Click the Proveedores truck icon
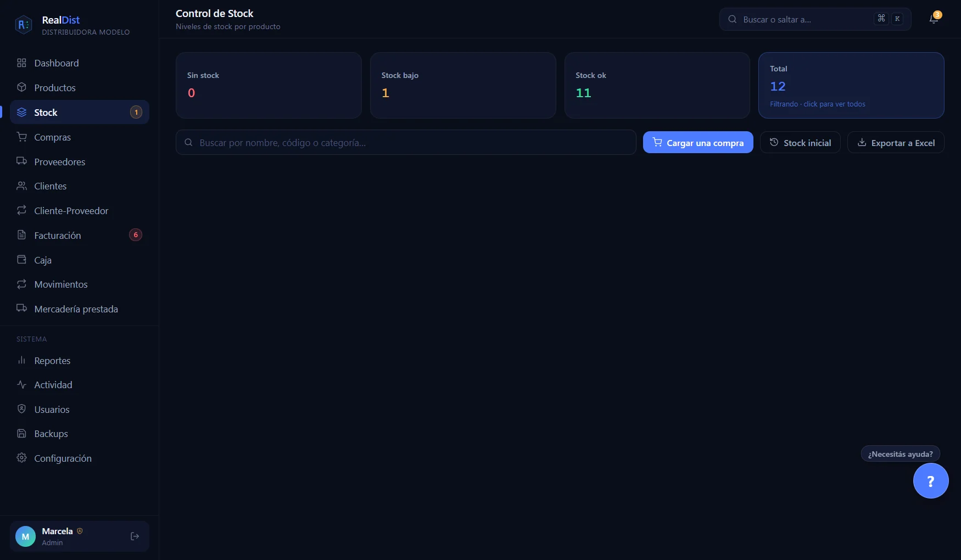Viewport: 961px width, 560px height. coord(21,161)
